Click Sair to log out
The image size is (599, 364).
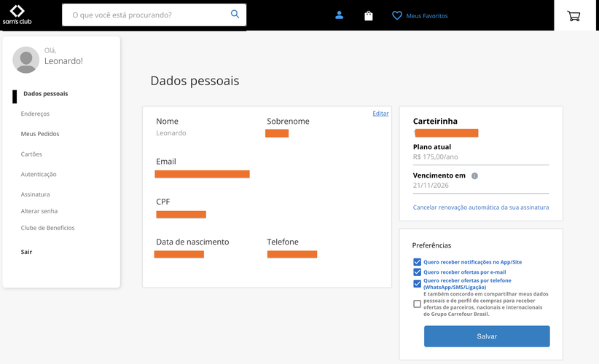(26, 252)
